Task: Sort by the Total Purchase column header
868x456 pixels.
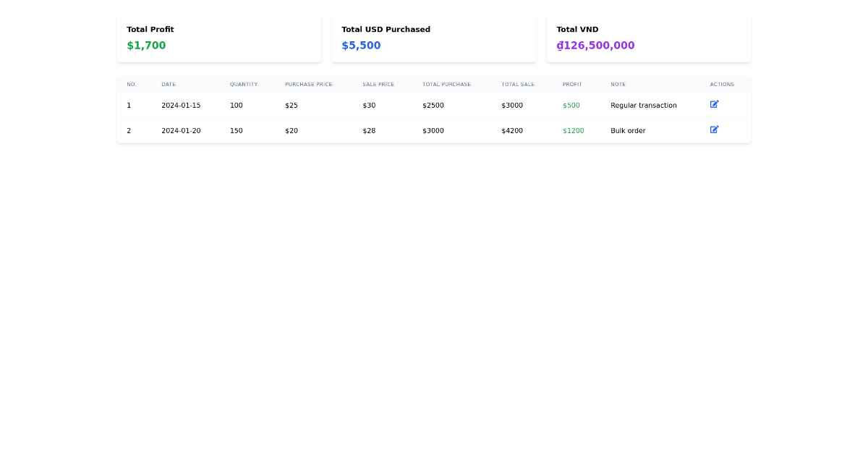Action: point(446,85)
